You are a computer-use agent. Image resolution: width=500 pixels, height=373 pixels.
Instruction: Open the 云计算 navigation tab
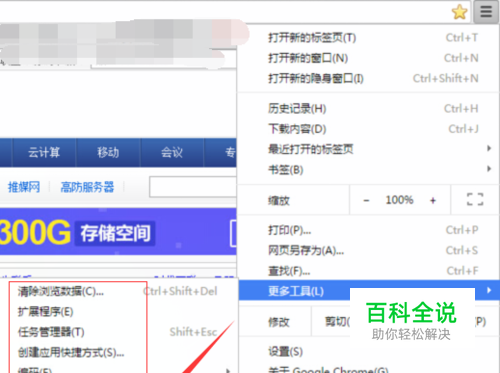click(x=44, y=152)
